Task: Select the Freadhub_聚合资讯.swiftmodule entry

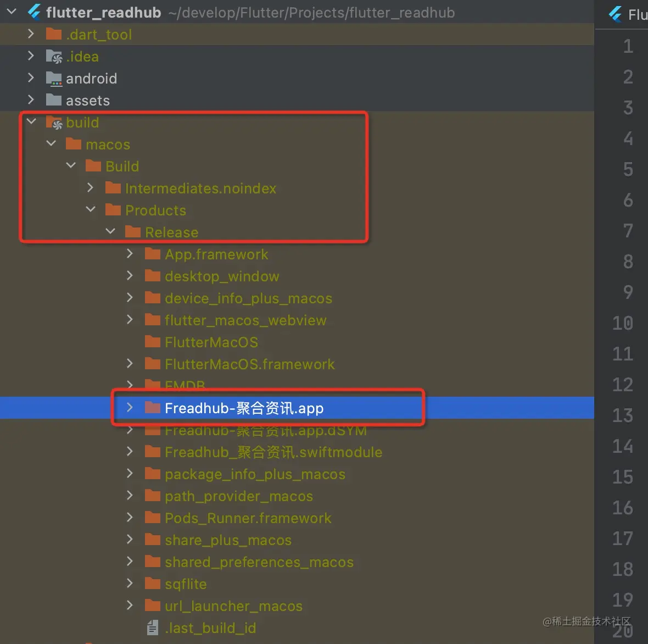Action: (273, 452)
